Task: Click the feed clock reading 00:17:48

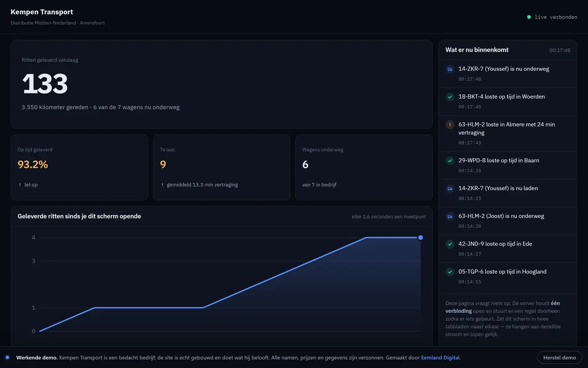Action: pyautogui.click(x=560, y=50)
